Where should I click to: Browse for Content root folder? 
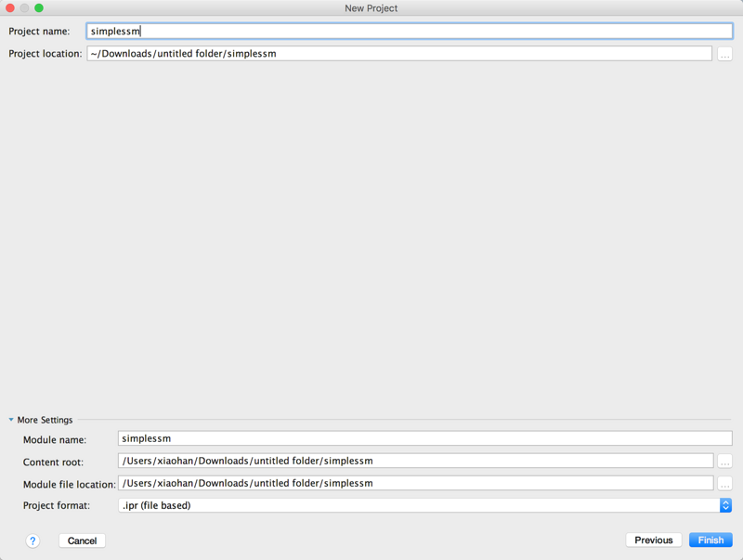(724, 461)
